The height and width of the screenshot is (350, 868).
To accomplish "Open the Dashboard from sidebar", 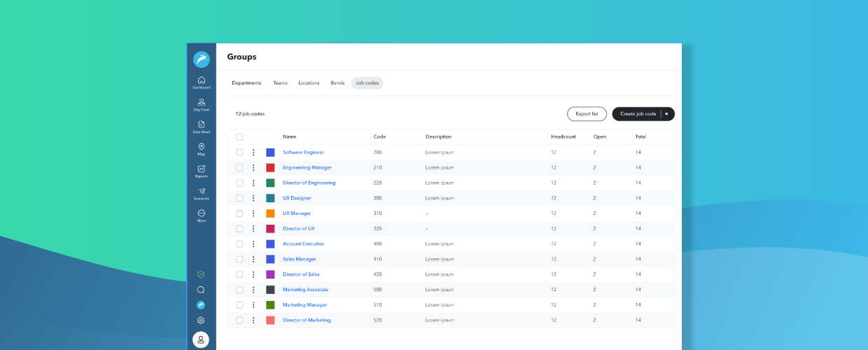I will [x=201, y=82].
